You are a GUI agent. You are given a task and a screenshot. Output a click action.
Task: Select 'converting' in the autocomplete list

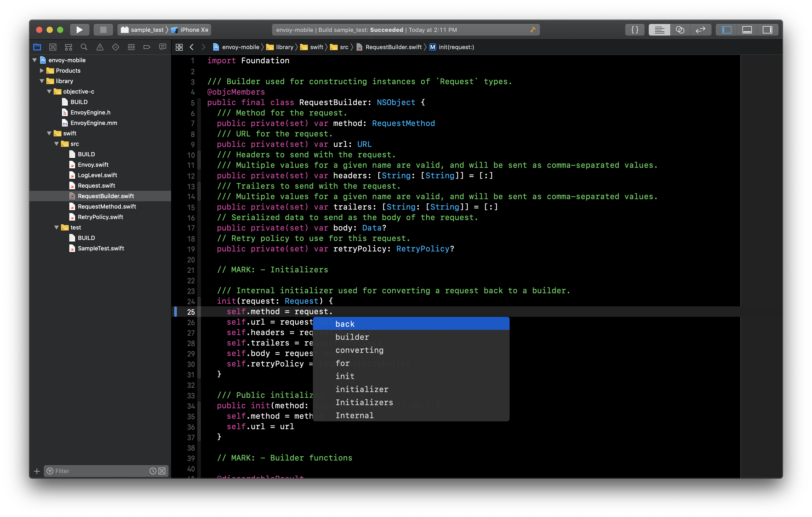(359, 350)
